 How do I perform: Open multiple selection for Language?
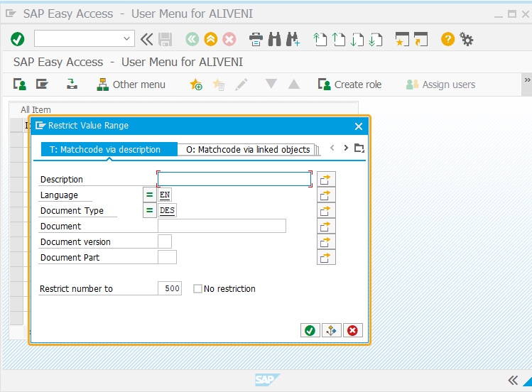(x=326, y=195)
